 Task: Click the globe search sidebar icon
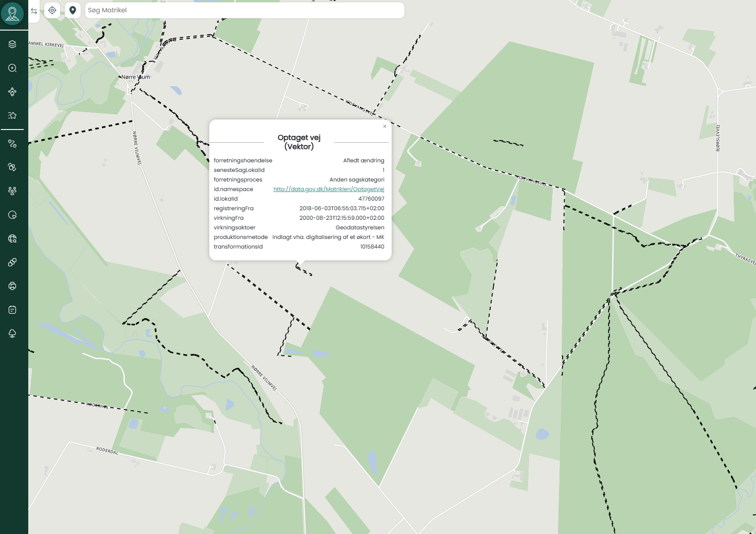[12, 238]
